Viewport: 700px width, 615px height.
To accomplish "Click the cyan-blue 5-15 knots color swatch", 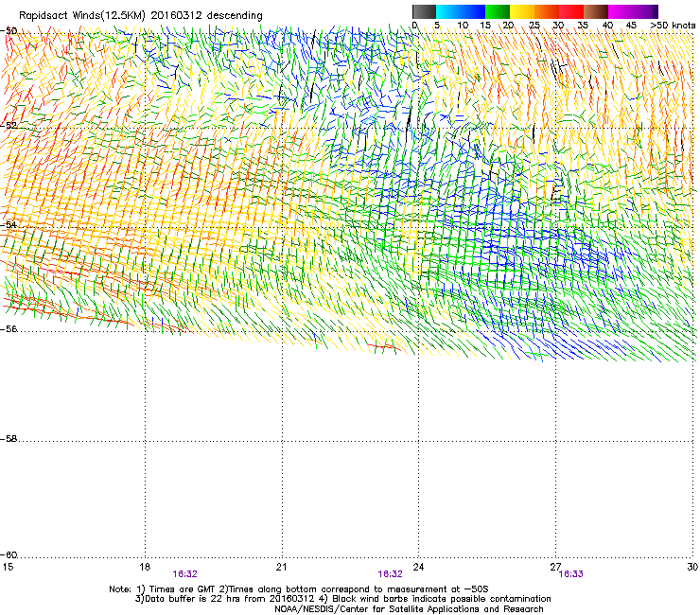I will coord(461,11).
